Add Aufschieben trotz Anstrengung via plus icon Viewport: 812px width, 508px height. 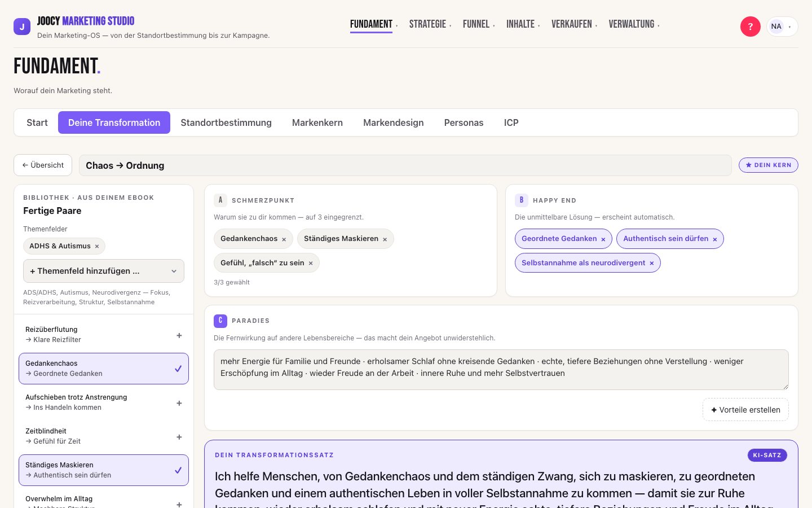(x=179, y=403)
